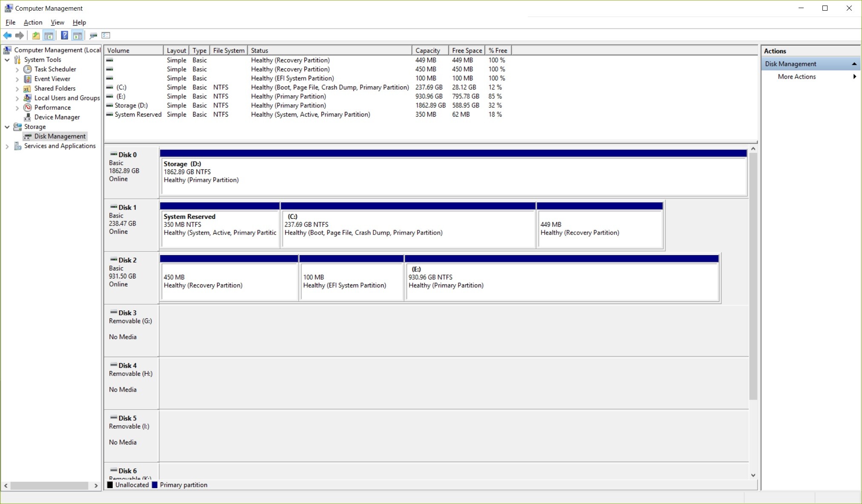Collapse the System Tools tree node
The image size is (862, 504).
click(x=7, y=60)
